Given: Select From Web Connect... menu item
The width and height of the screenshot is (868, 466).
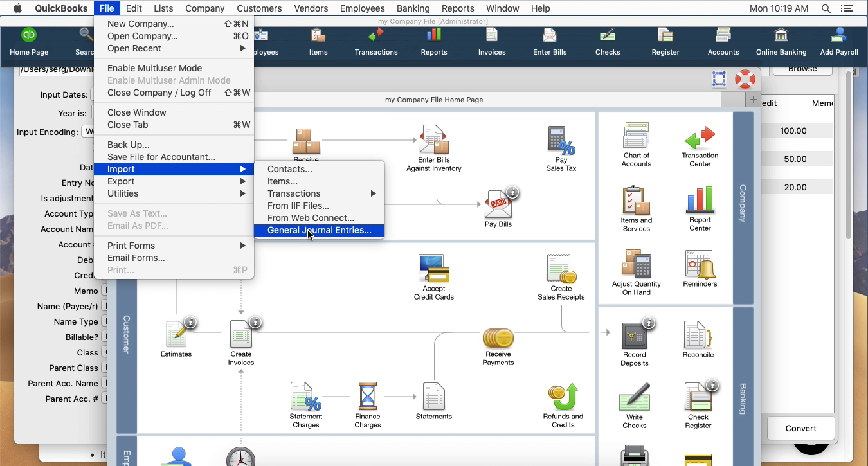Looking at the screenshot, I should (320, 218).
